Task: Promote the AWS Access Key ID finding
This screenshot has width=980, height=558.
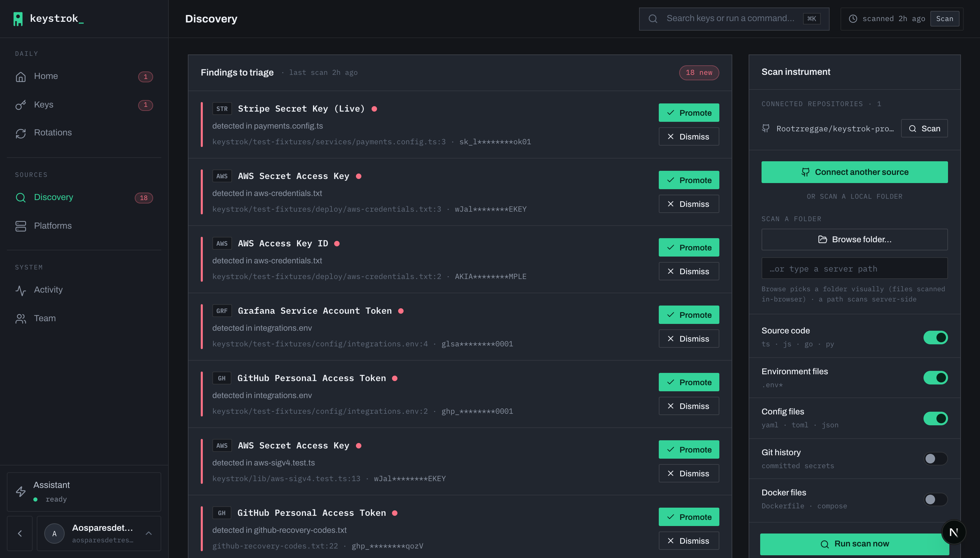Action: point(689,248)
